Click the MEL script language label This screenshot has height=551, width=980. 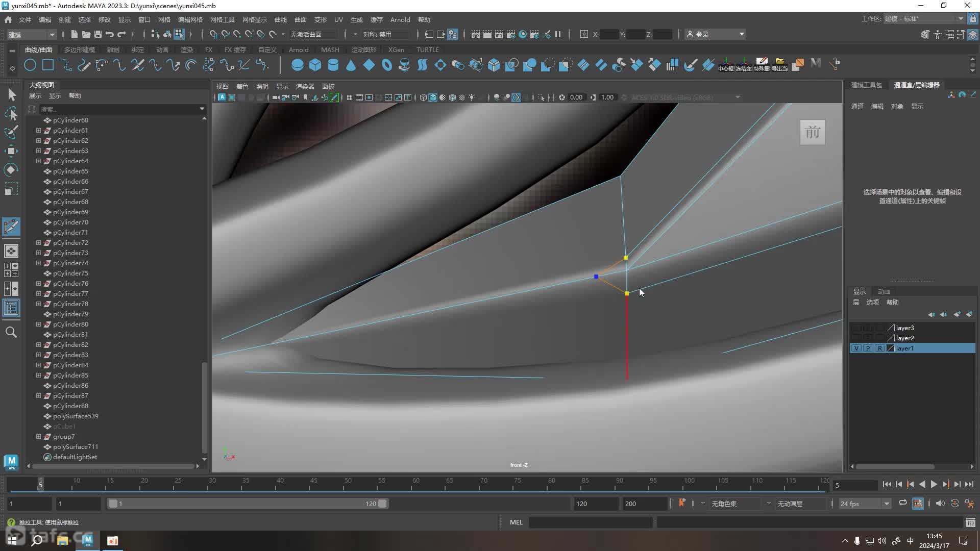[x=516, y=522]
